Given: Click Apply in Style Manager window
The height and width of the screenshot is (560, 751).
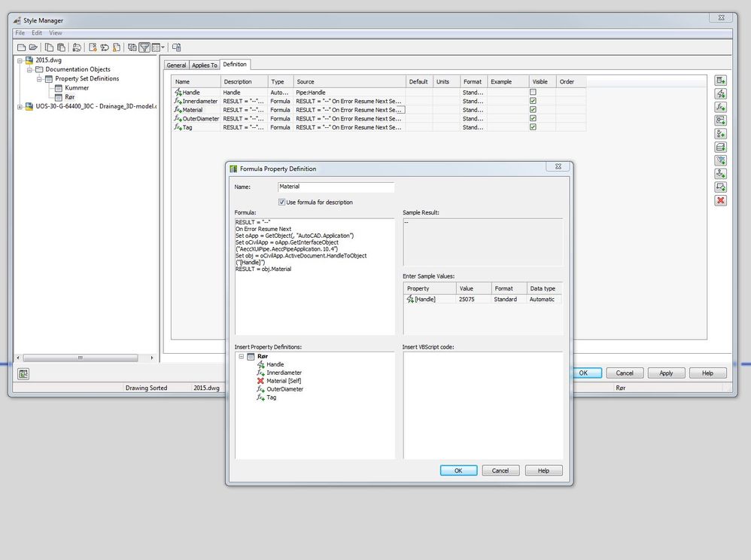Looking at the screenshot, I should pyautogui.click(x=666, y=373).
